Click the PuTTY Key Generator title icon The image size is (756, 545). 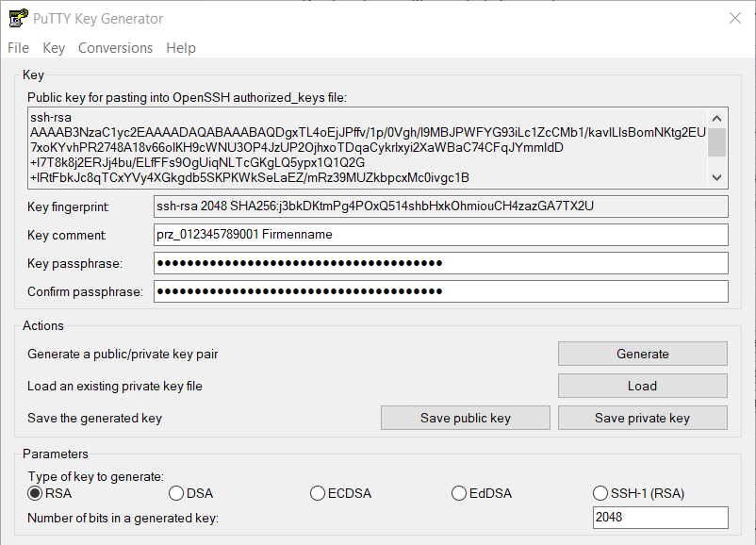[17, 19]
